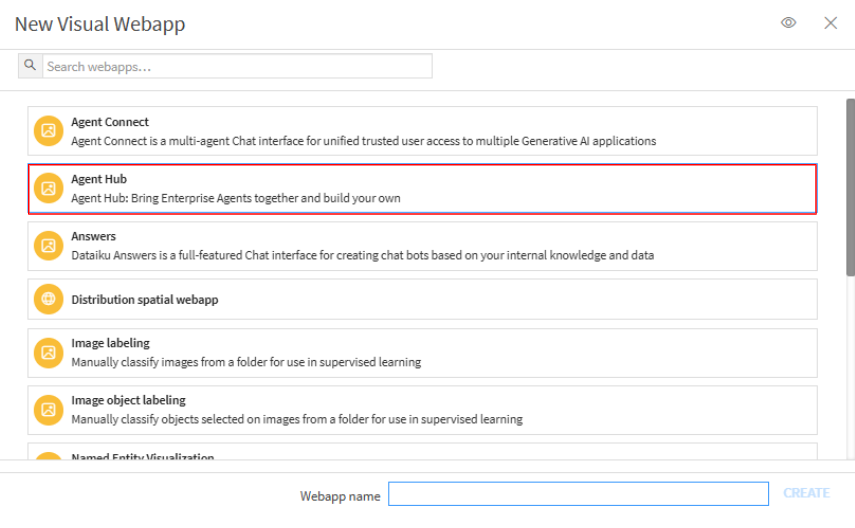The height and width of the screenshot is (528, 855).
Task: Click the Agent Connect webapp icon
Action: click(x=48, y=131)
